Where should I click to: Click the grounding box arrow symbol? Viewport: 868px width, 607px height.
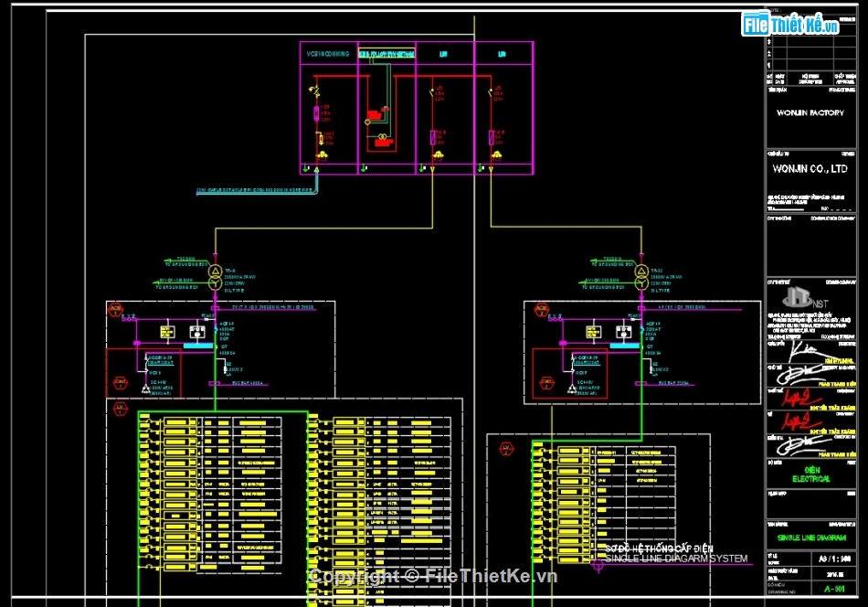click(x=167, y=261)
